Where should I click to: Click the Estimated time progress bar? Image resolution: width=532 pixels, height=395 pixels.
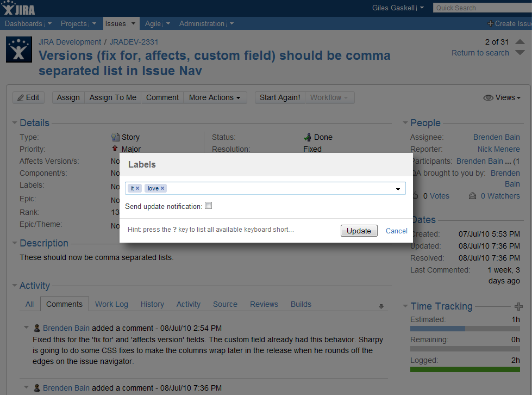click(465, 329)
